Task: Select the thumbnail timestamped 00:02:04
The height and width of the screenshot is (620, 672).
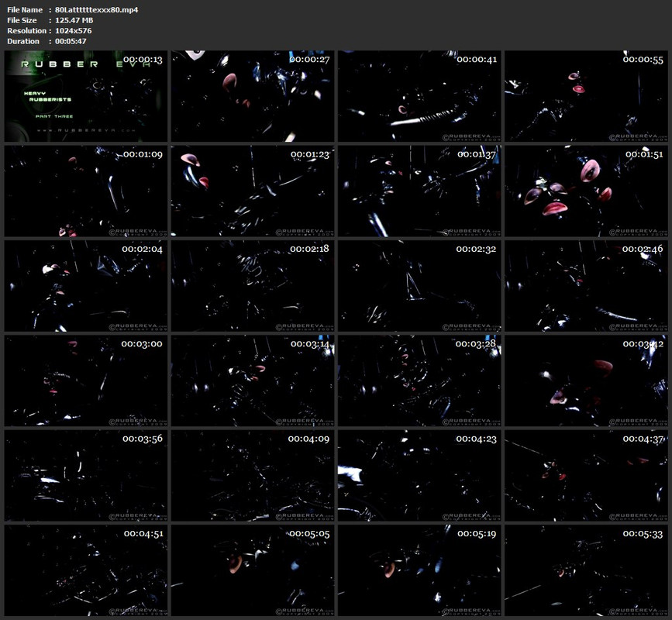Action: tap(86, 286)
